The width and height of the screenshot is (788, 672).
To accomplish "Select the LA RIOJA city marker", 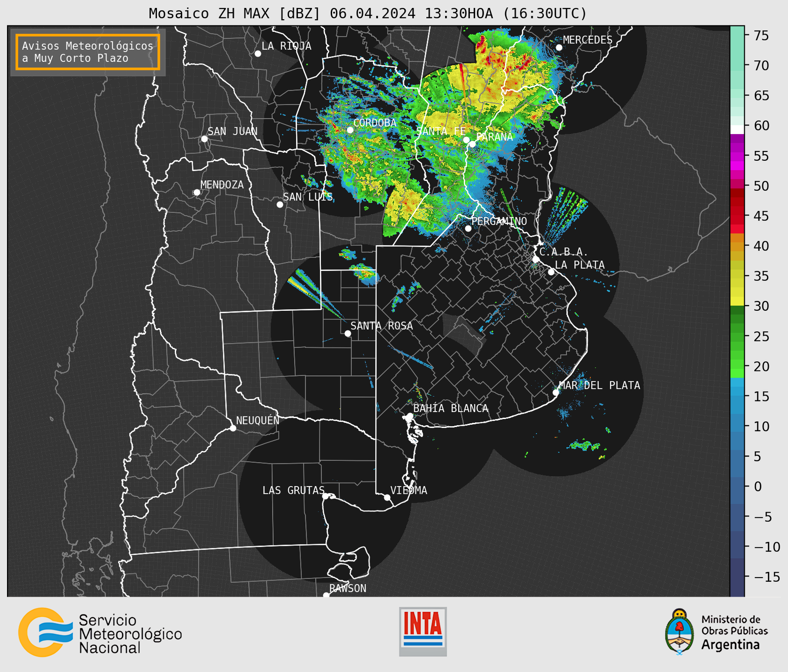I will tap(258, 54).
